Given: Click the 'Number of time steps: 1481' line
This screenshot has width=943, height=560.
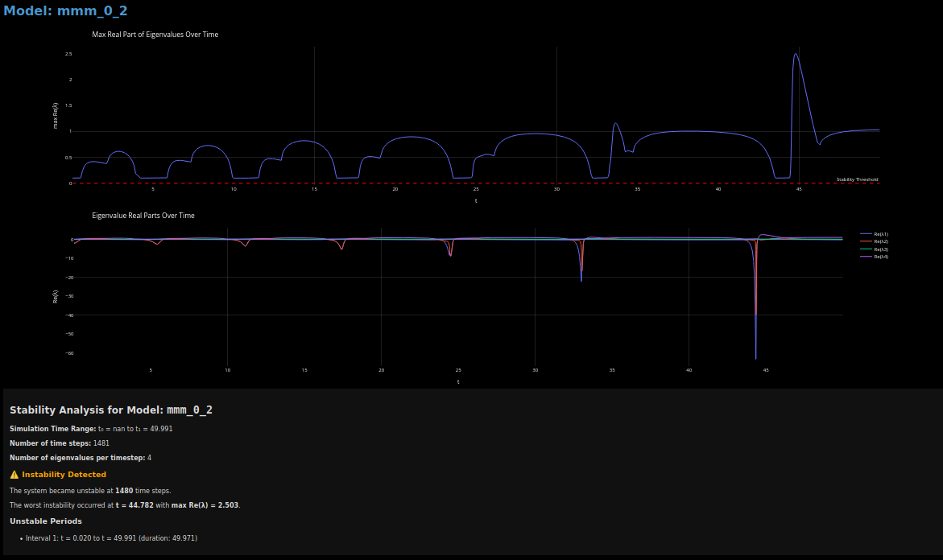Looking at the screenshot, I should click(60, 443).
